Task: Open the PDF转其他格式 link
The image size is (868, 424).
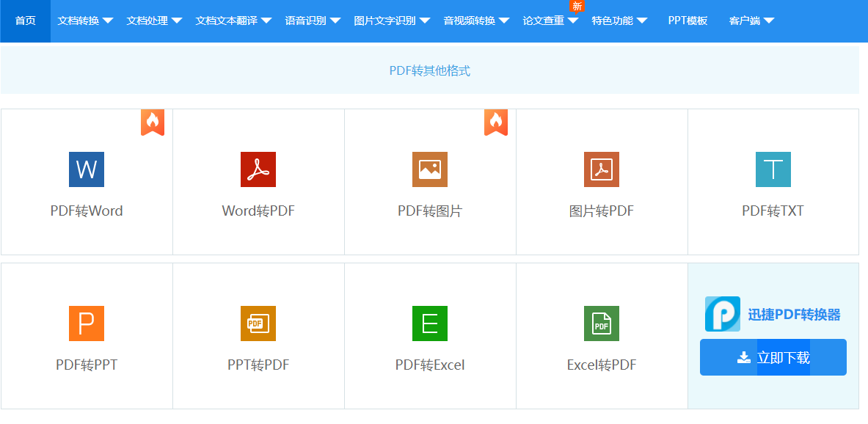Action: [430, 70]
